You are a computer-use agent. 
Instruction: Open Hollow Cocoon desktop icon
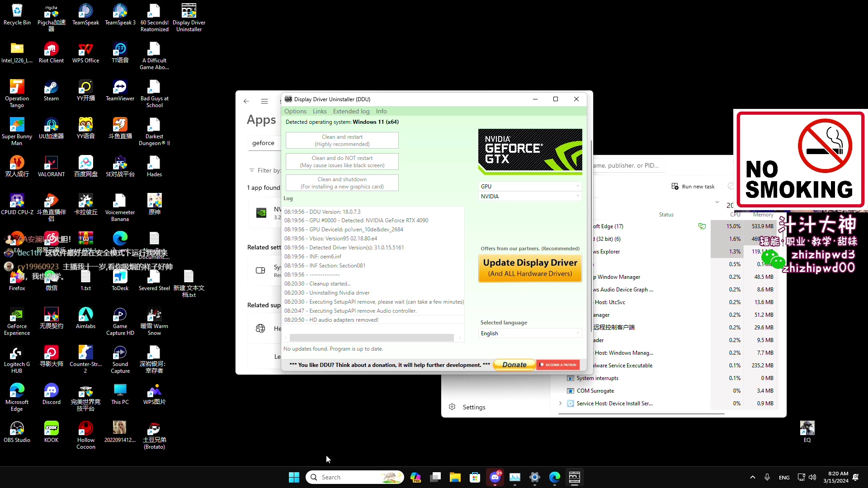tap(85, 436)
